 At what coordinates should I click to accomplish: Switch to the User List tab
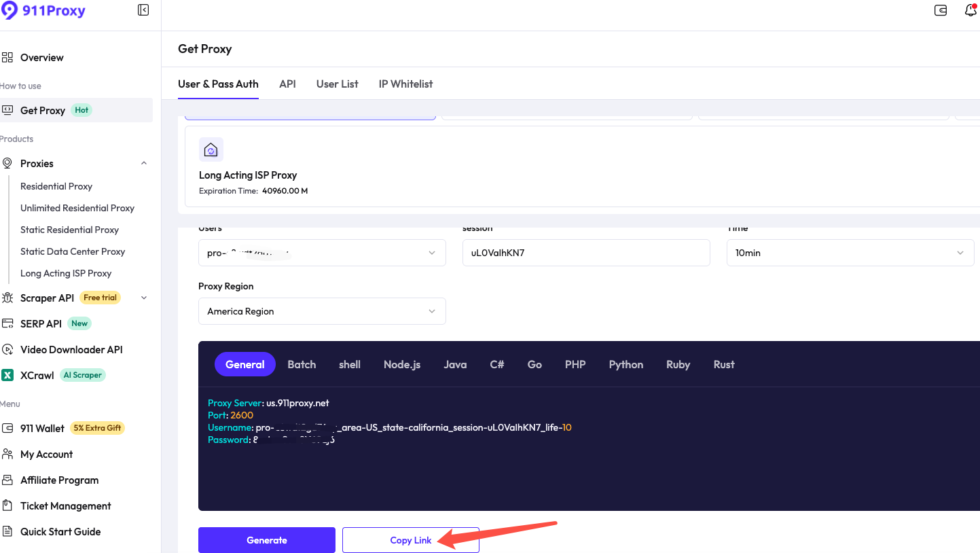(338, 84)
